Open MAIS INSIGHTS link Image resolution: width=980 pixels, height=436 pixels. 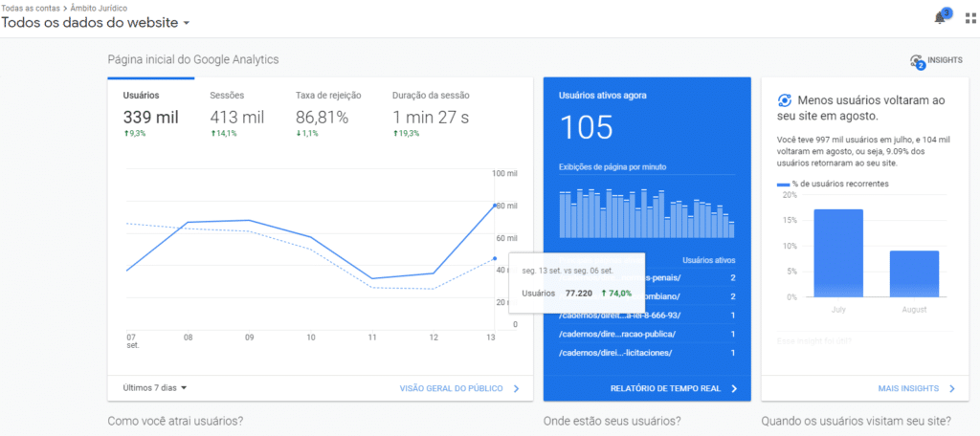point(908,388)
